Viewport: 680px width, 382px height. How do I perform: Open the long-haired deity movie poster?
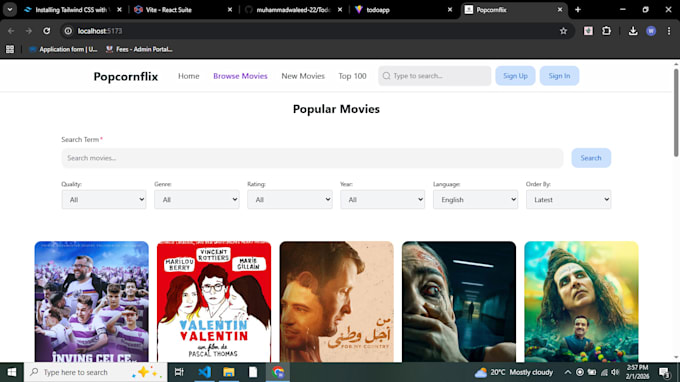pyautogui.click(x=581, y=302)
